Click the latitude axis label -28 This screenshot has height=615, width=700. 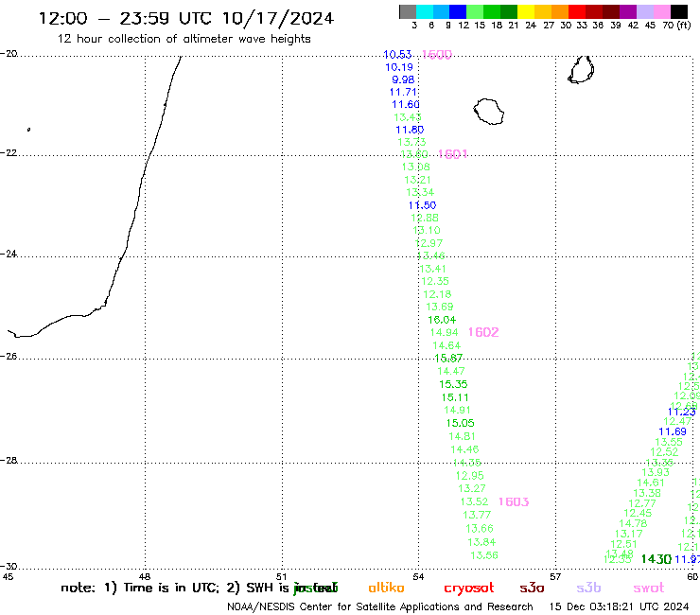coord(9,460)
